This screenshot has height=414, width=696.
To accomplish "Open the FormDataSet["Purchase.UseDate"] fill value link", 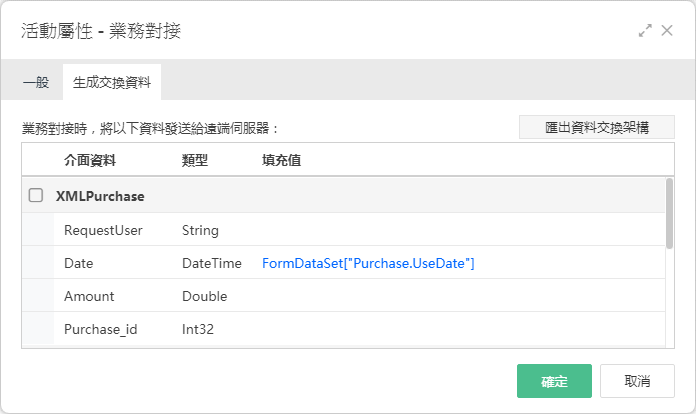I will point(368,263).
